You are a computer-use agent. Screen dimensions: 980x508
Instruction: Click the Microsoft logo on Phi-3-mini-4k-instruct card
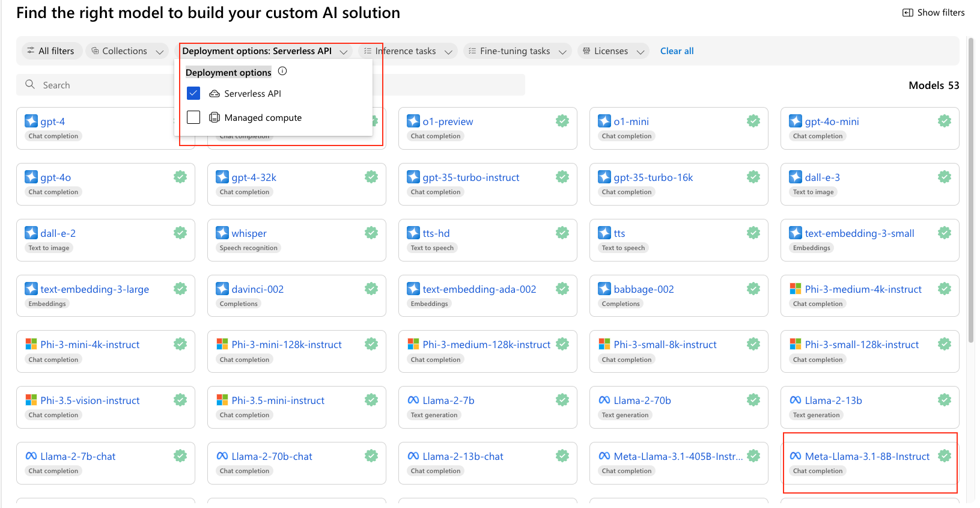(31, 344)
